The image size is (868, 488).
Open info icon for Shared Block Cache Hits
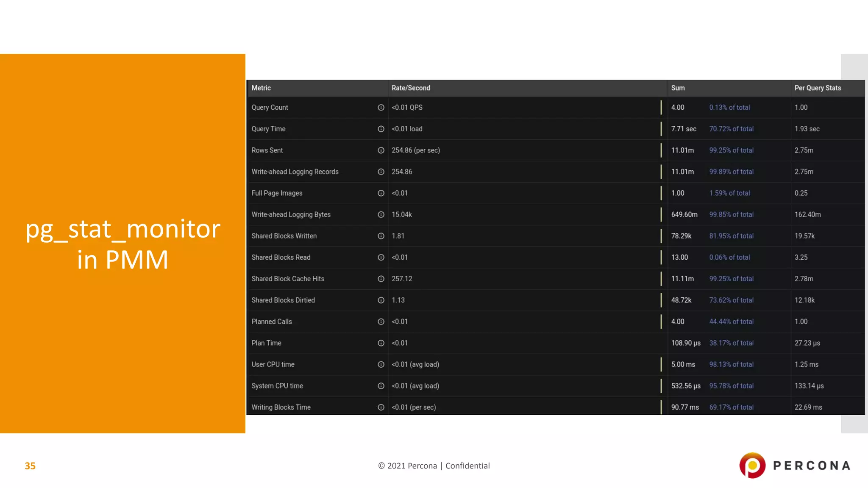[x=381, y=279]
